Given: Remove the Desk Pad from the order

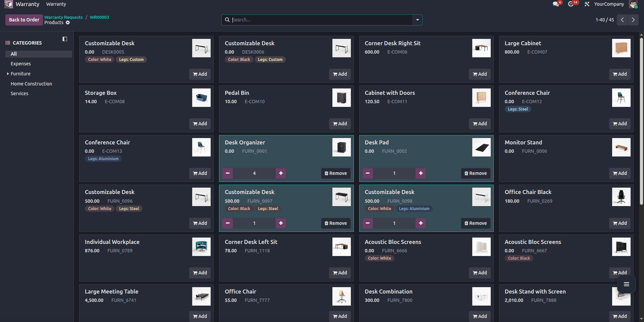Looking at the screenshot, I should pos(475,173).
